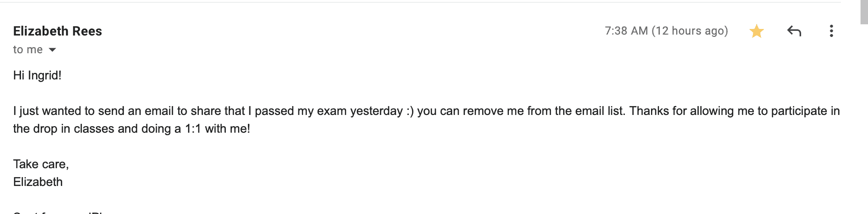
Task: Click the "1:1" text in the message
Action: [x=193, y=129]
